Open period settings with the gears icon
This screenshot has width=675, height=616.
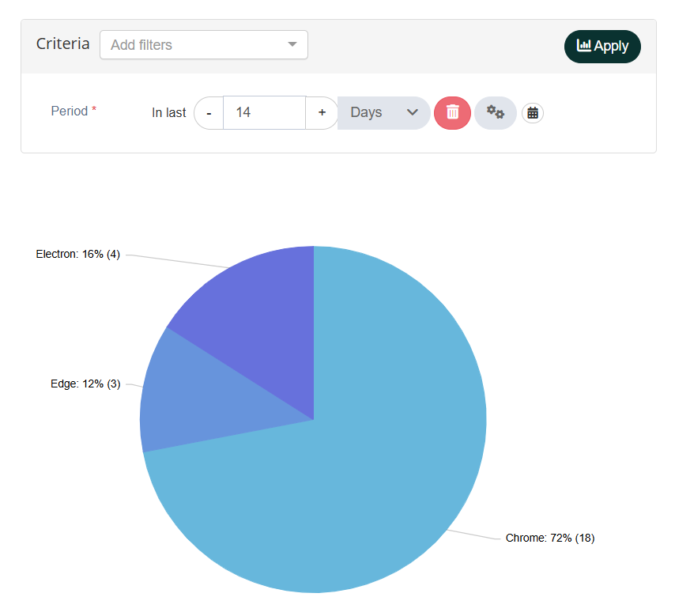pyautogui.click(x=496, y=112)
